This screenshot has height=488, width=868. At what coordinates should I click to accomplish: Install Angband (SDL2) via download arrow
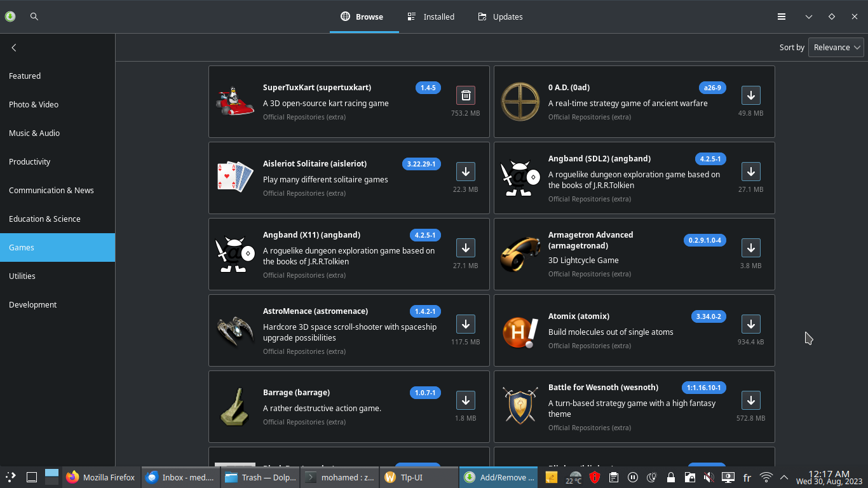point(751,172)
